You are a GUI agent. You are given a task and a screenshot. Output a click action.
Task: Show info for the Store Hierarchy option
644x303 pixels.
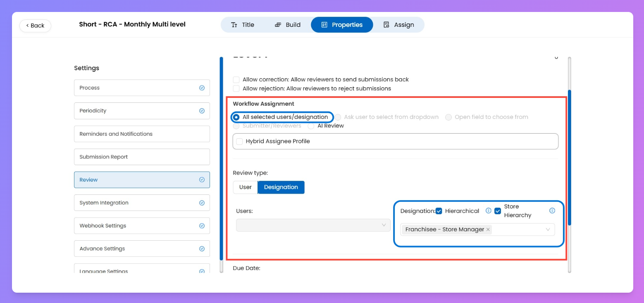(x=552, y=211)
